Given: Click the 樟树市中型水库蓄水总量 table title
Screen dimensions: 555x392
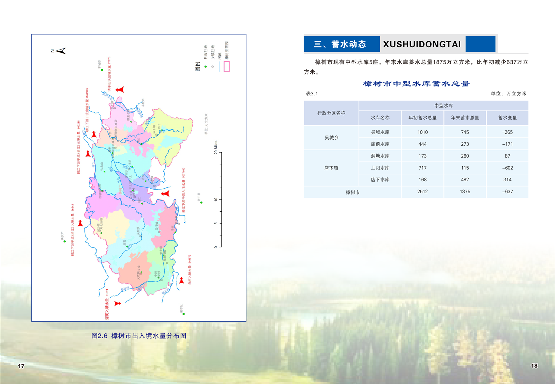Looking at the screenshot, I should 416,84.
